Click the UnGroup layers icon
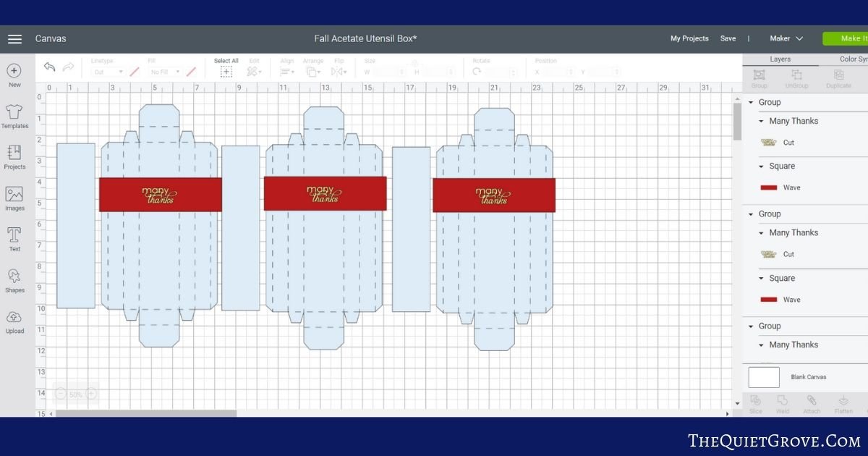The image size is (868, 456). tap(796, 75)
